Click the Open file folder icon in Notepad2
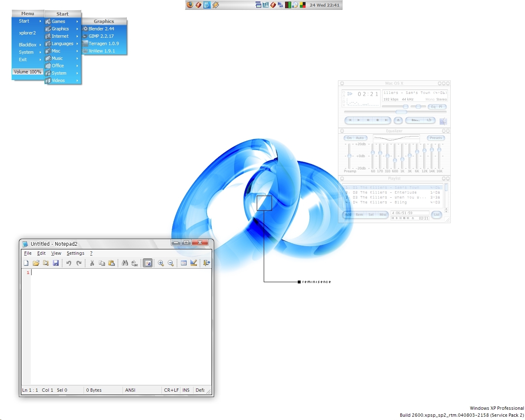 point(36,263)
